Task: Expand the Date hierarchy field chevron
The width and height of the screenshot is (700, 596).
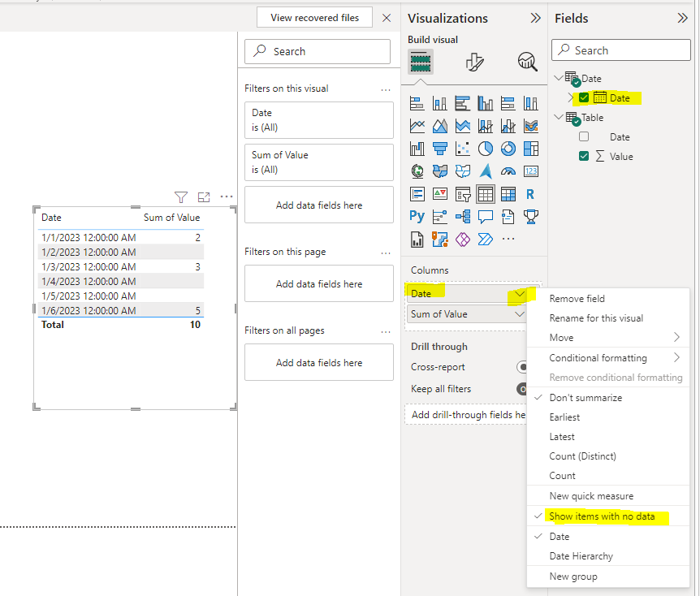Action: pyautogui.click(x=571, y=97)
